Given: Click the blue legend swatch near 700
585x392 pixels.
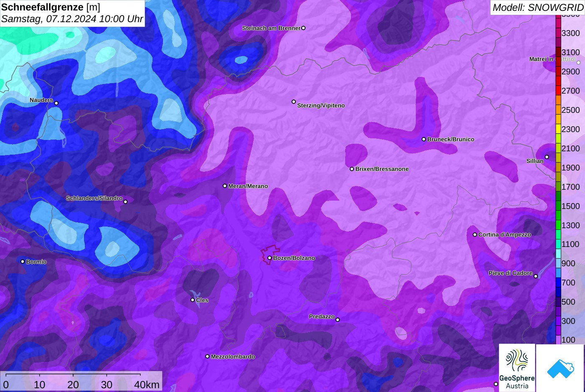Looking at the screenshot, I should point(558,283).
